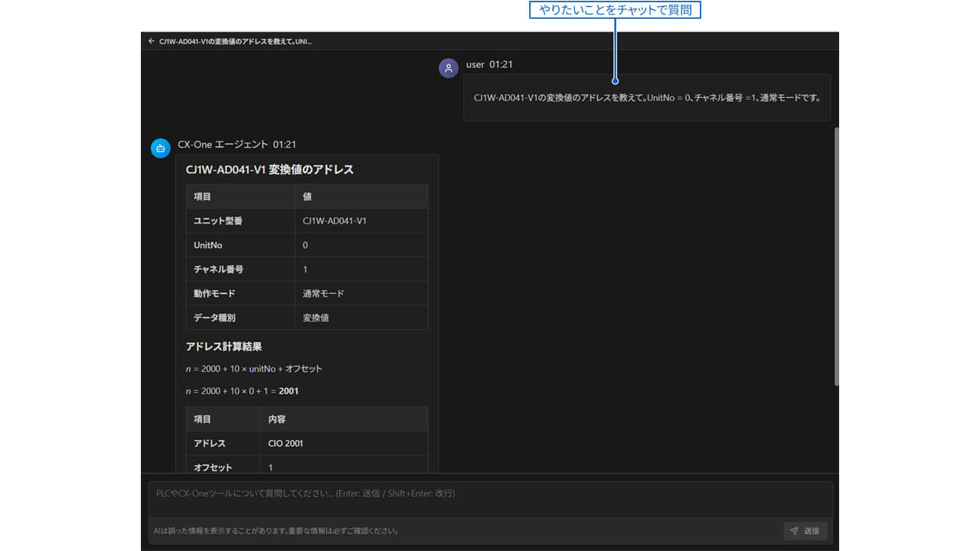Viewport: 980px width, 551px height.
Task: Click the formula with unitNo + オフセット
Action: point(254,369)
